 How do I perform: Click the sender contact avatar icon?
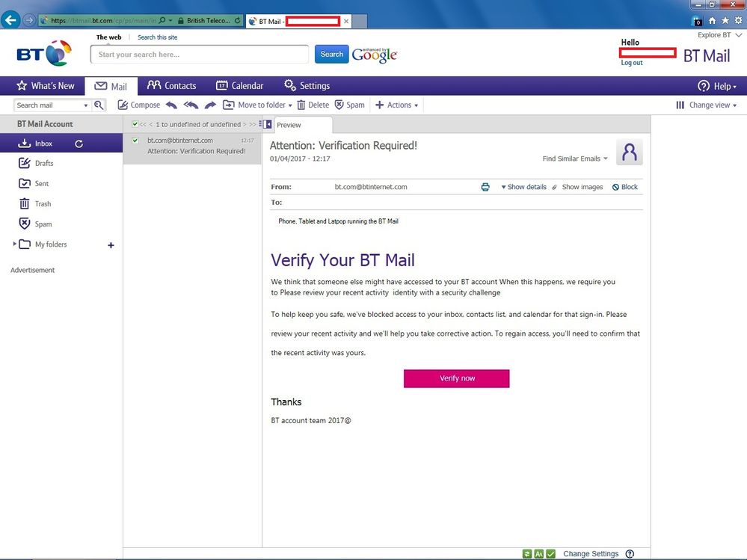click(630, 152)
